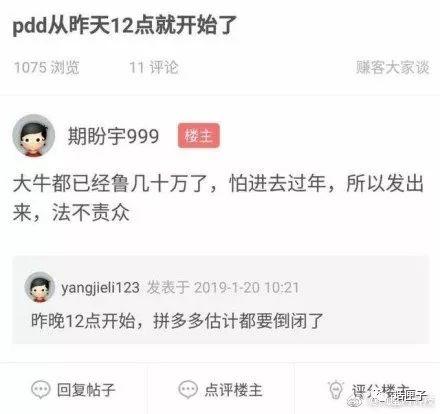Click the 评分楼主 label
The image size is (440, 414).
(x=381, y=390)
